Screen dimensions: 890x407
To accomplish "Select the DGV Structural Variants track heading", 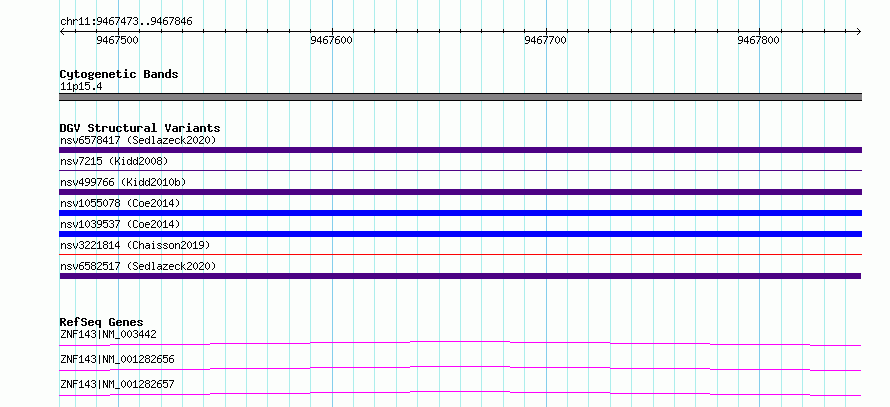I will pos(140,128).
